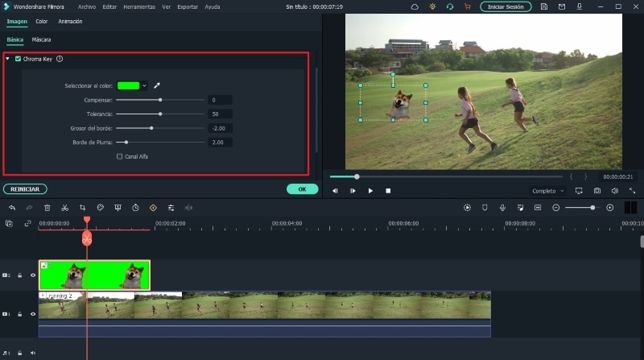Click the lightbulb tips icon

point(432,6)
